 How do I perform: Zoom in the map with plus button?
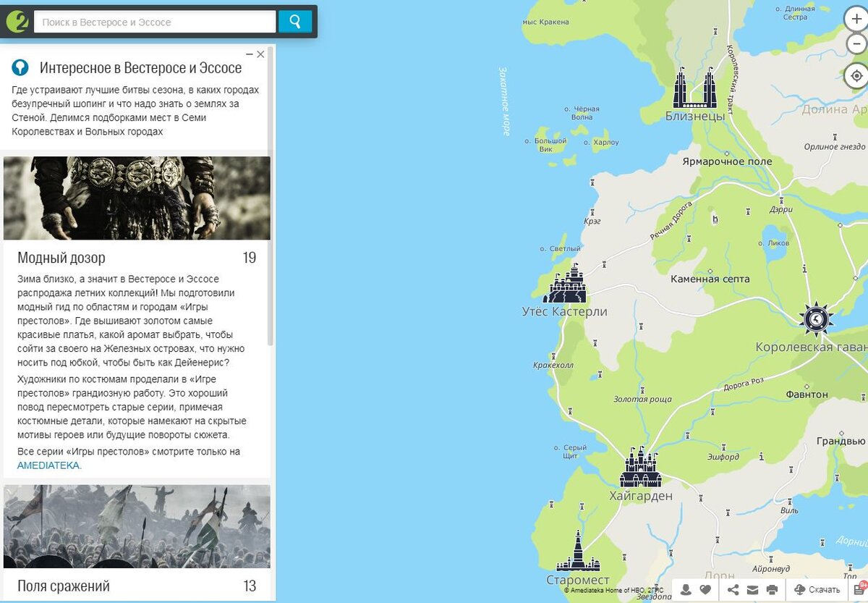click(857, 20)
